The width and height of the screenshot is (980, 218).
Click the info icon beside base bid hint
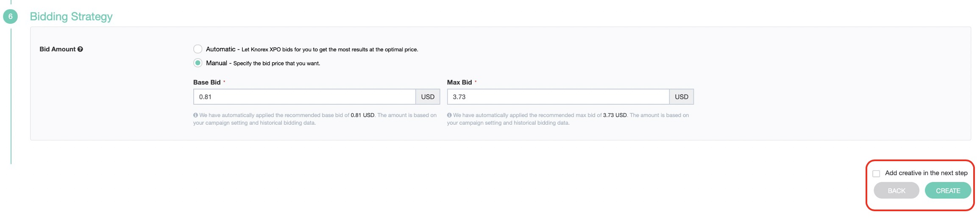[195, 115]
